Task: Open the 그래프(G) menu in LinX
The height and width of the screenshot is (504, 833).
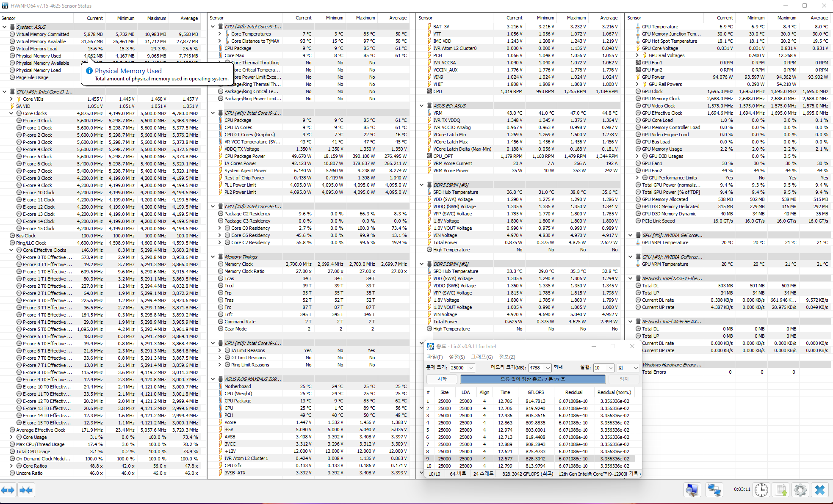Action: point(482,357)
